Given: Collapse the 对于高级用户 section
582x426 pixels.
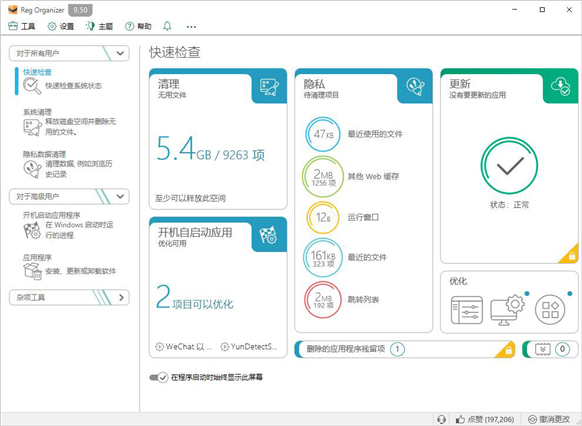Looking at the screenshot, I should (x=69, y=196).
